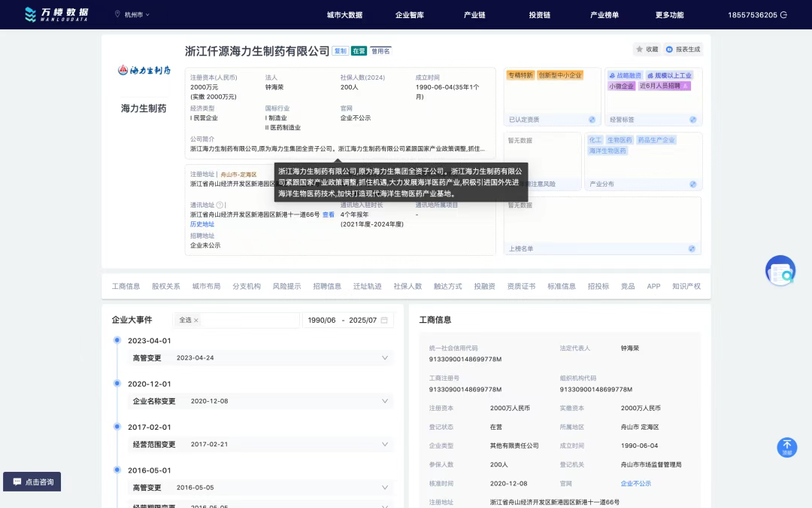Open 企业智库 menu
The image size is (812, 508).
point(410,15)
